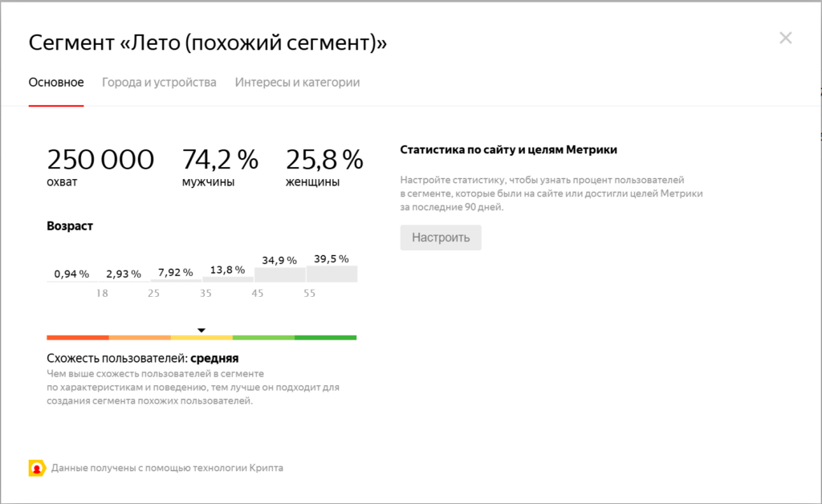Select the 13,8 % age bar

(228, 278)
